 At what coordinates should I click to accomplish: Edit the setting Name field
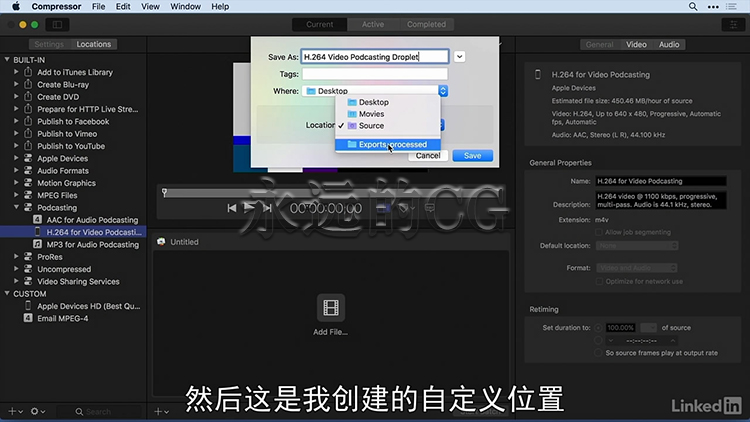[x=661, y=181]
